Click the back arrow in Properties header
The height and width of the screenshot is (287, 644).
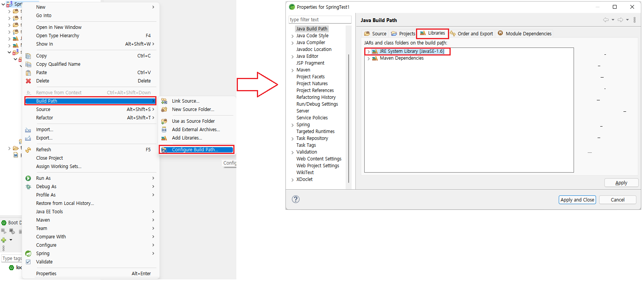(606, 20)
